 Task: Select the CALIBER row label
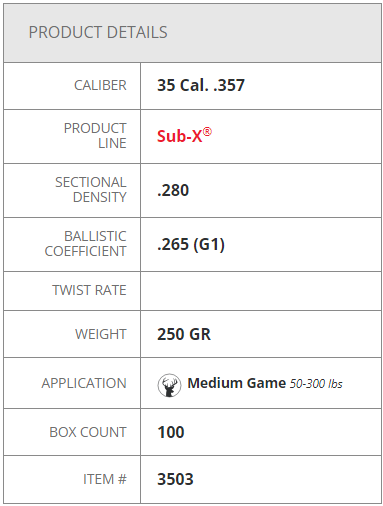(100, 85)
